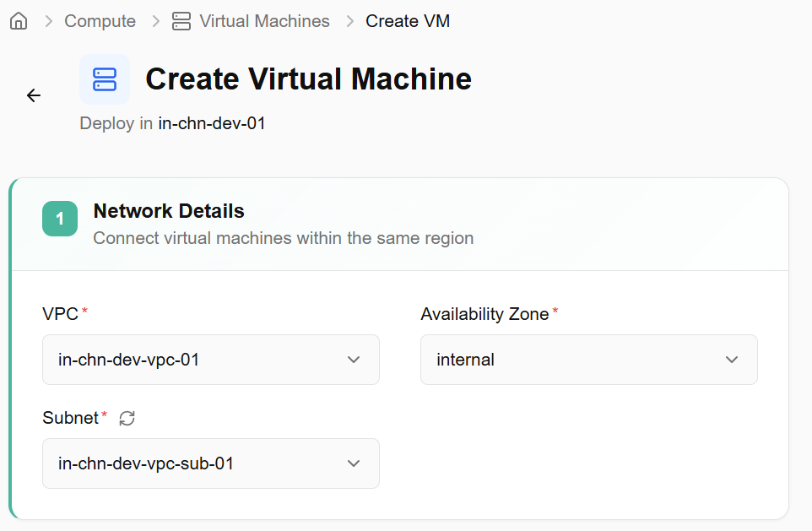812x531 pixels.
Task: Click the Availability Zone field label
Action: 484,314
